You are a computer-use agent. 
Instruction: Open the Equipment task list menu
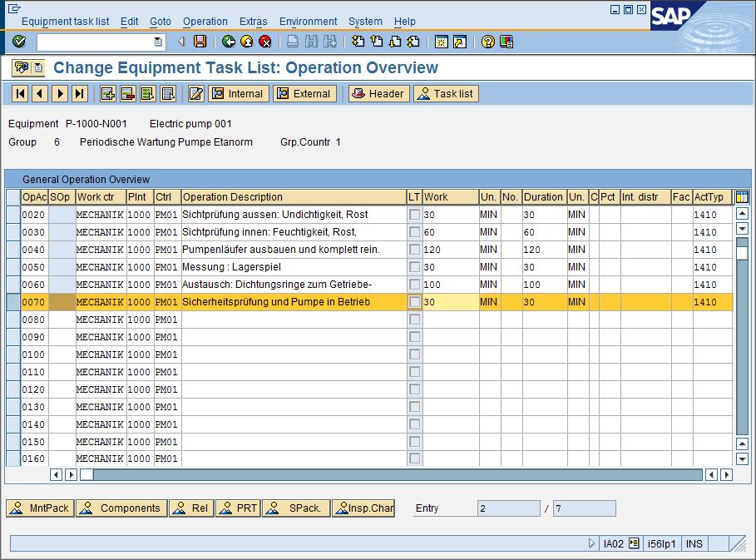(65, 22)
